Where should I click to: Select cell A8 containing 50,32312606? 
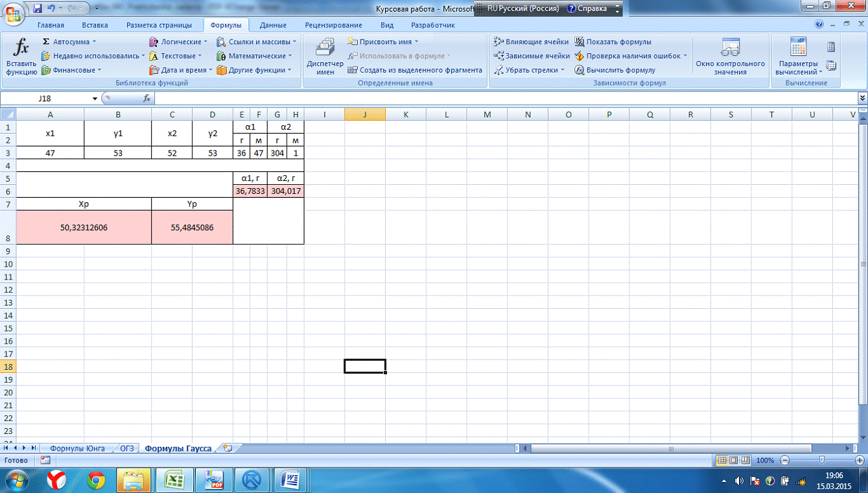(x=84, y=228)
